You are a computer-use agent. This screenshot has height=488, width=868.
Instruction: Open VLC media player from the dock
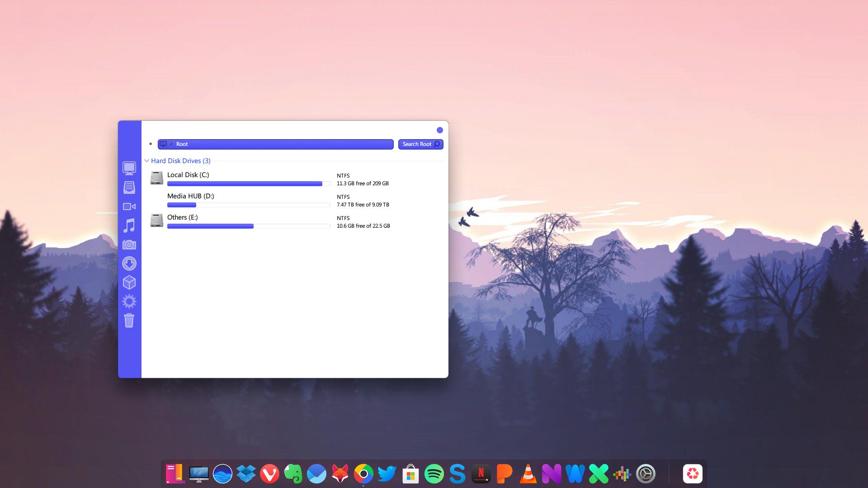click(528, 474)
